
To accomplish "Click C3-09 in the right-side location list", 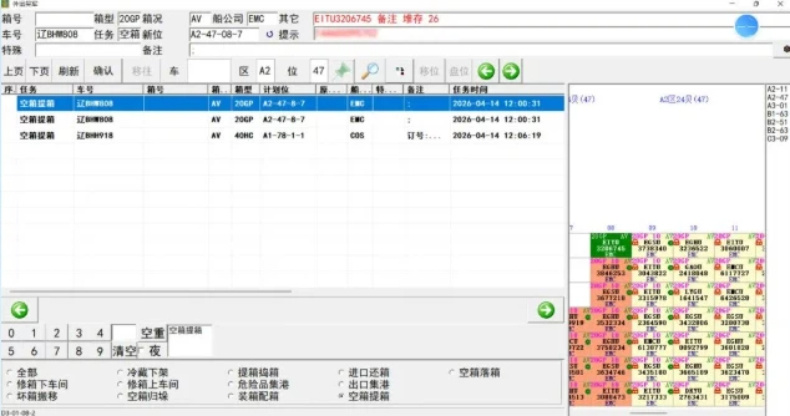I will click(777, 138).
